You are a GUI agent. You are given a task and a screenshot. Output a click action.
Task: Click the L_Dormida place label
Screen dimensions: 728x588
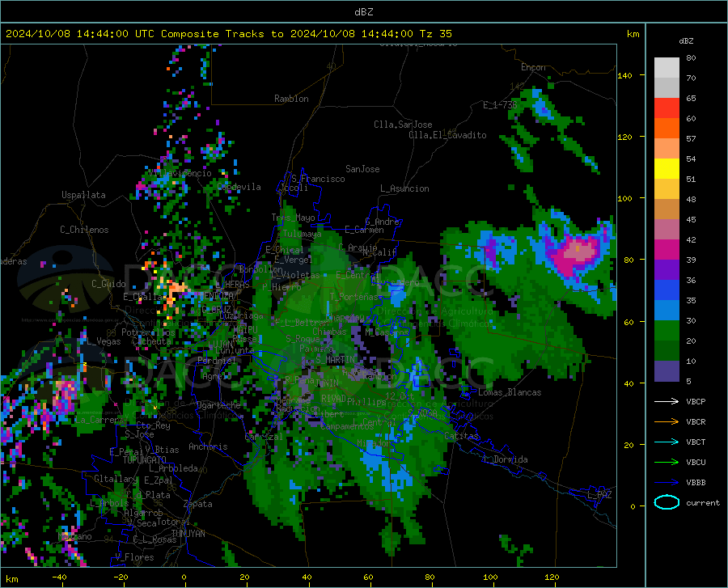(505, 459)
